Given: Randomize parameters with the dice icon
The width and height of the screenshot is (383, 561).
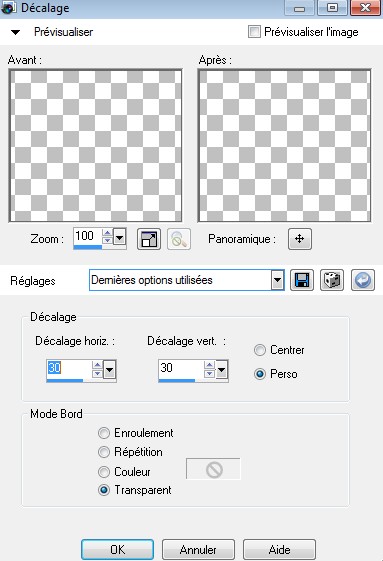Looking at the screenshot, I should click(332, 280).
